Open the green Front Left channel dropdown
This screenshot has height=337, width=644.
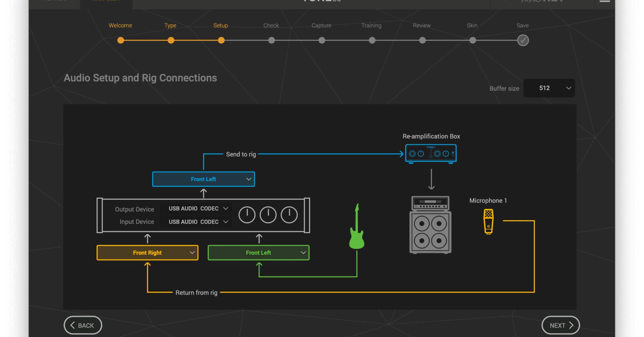[x=258, y=252]
